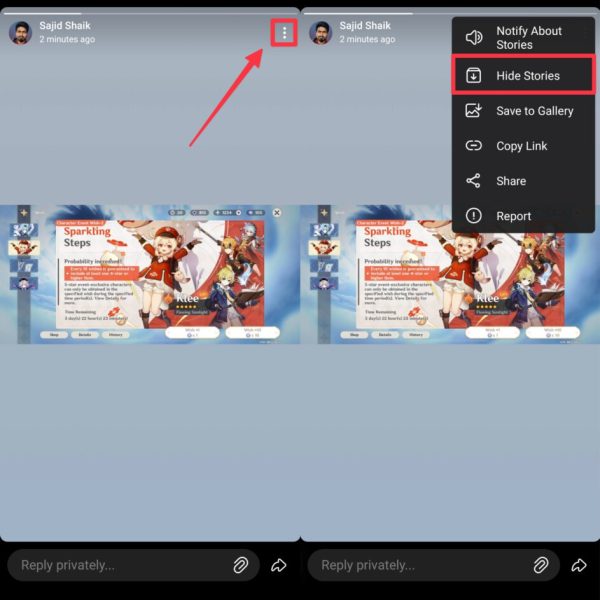Select Share from the story menu
This screenshot has height=600, width=600.
click(523, 181)
